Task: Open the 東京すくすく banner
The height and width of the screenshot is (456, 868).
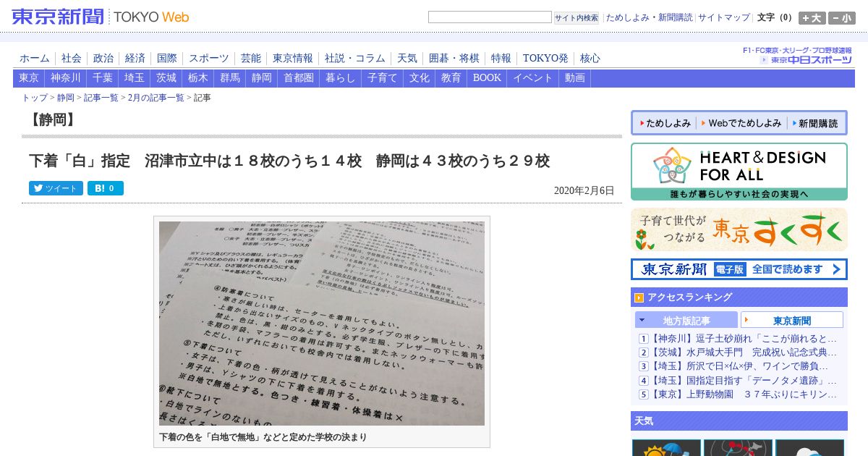Action: point(739,229)
